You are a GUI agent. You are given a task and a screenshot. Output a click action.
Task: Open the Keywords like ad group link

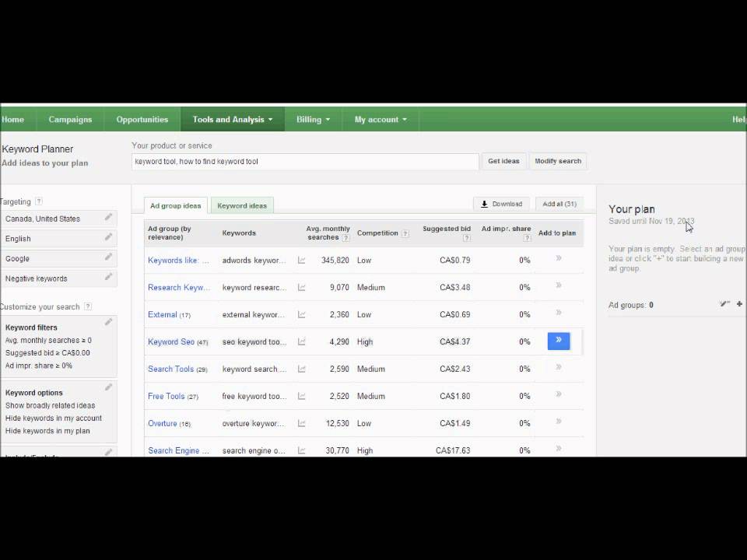[x=178, y=260]
